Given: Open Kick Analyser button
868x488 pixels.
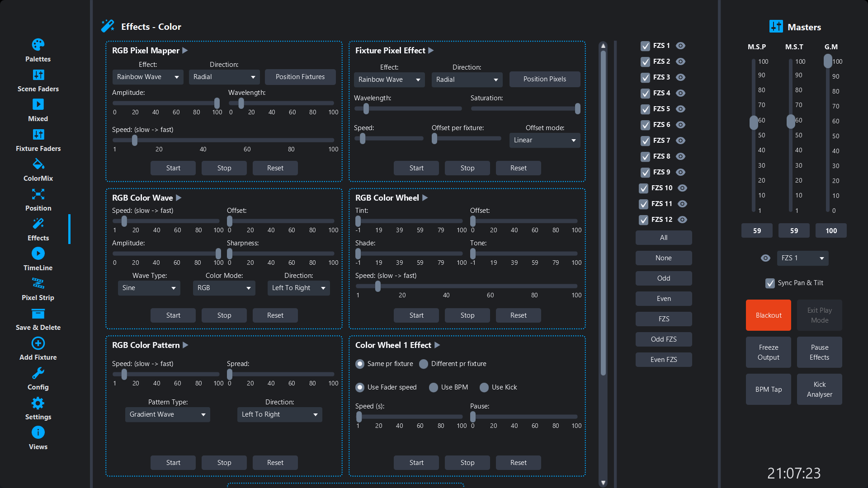Looking at the screenshot, I should (820, 389).
